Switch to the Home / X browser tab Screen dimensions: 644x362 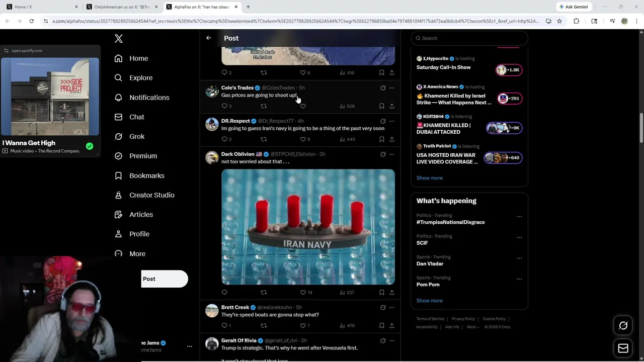(42, 7)
